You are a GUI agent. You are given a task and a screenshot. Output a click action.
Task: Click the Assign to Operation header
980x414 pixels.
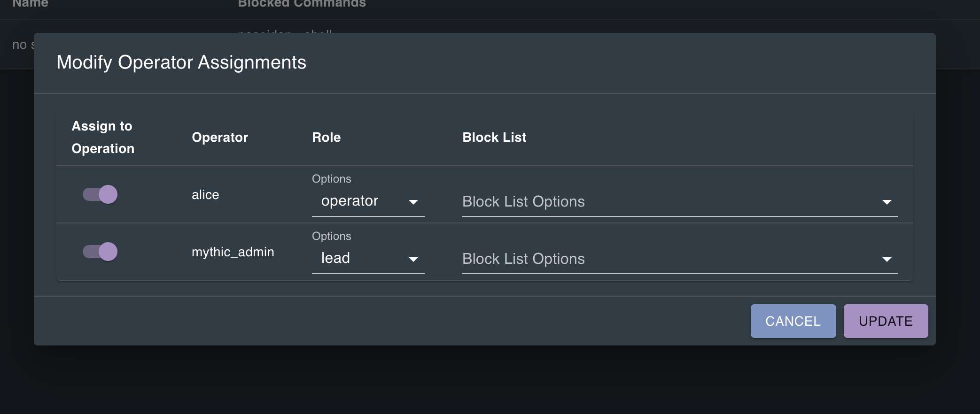coord(103,138)
